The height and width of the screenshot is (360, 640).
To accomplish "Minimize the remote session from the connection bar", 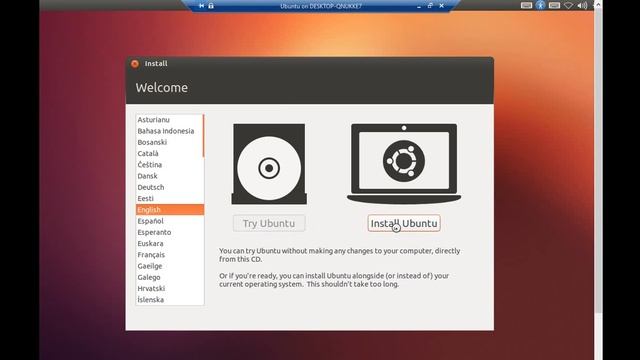I will (x=419, y=6).
